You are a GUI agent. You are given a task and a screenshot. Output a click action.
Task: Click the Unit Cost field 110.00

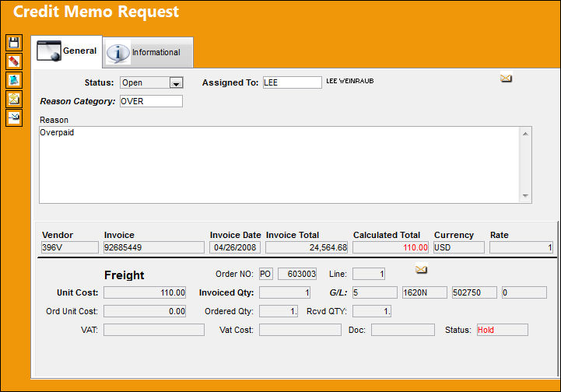[x=145, y=292]
